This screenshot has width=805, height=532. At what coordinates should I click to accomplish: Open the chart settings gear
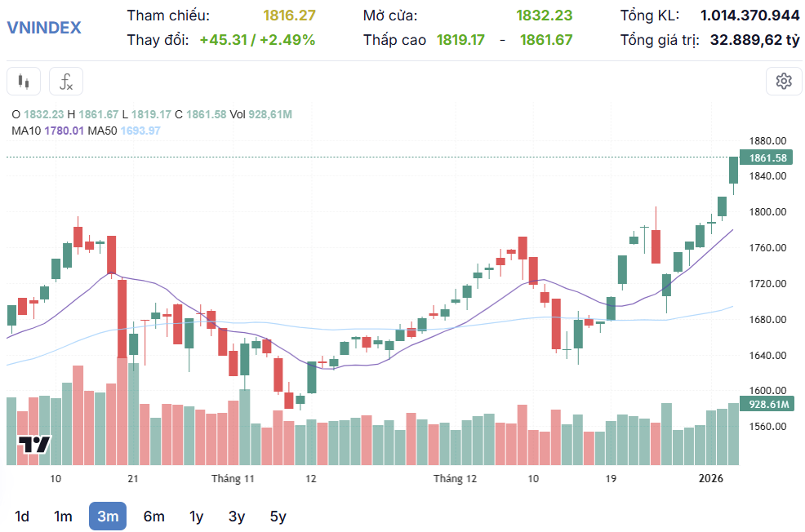784,81
